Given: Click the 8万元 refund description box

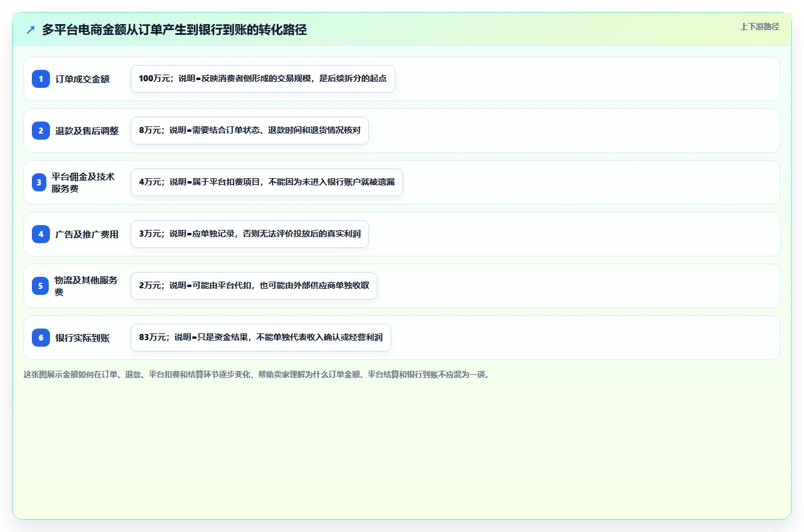Looking at the screenshot, I should (x=250, y=131).
